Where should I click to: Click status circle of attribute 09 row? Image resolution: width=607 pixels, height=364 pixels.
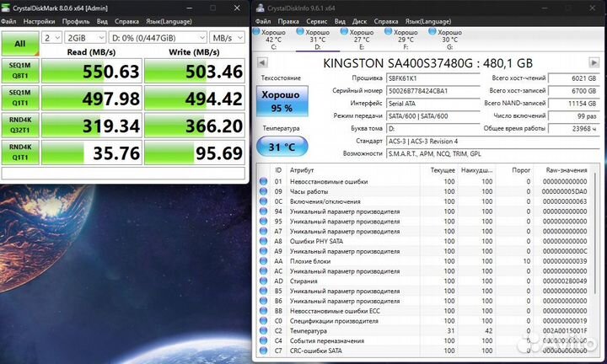point(263,191)
